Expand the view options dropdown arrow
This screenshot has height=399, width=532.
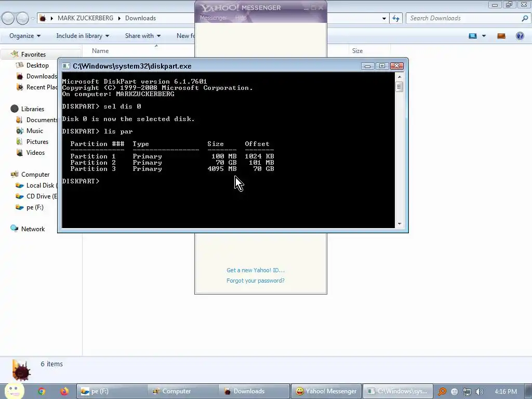pos(484,36)
